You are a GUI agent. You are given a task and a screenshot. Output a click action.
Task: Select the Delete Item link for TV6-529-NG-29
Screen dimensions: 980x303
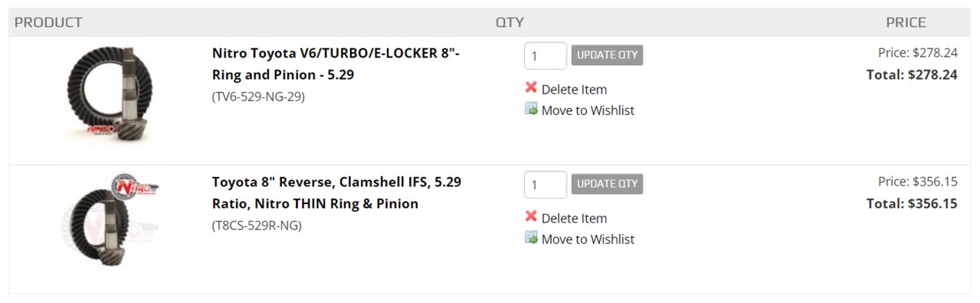click(x=574, y=89)
